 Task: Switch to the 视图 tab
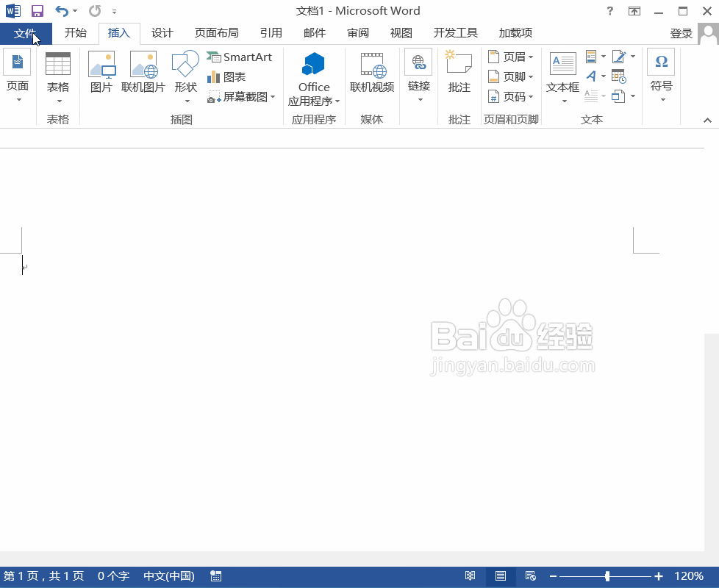pos(401,33)
